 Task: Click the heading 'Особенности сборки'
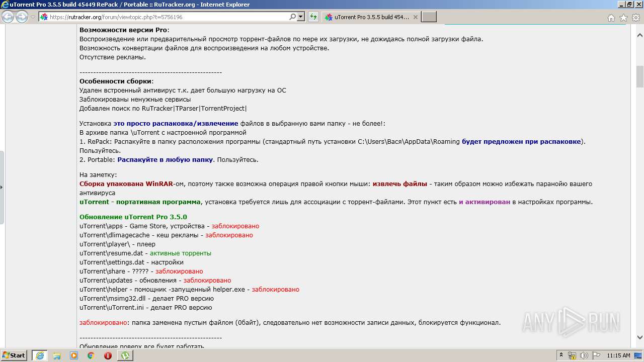point(116,81)
